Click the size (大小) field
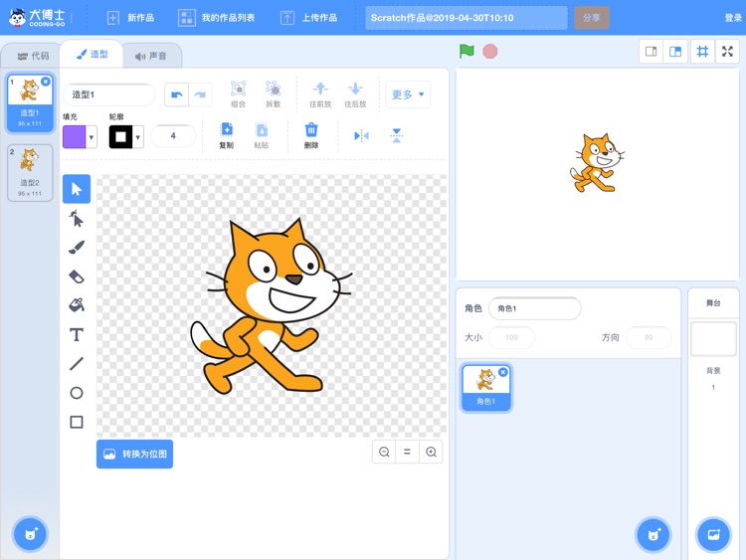This screenshot has height=560, width=746. click(x=511, y=337)
